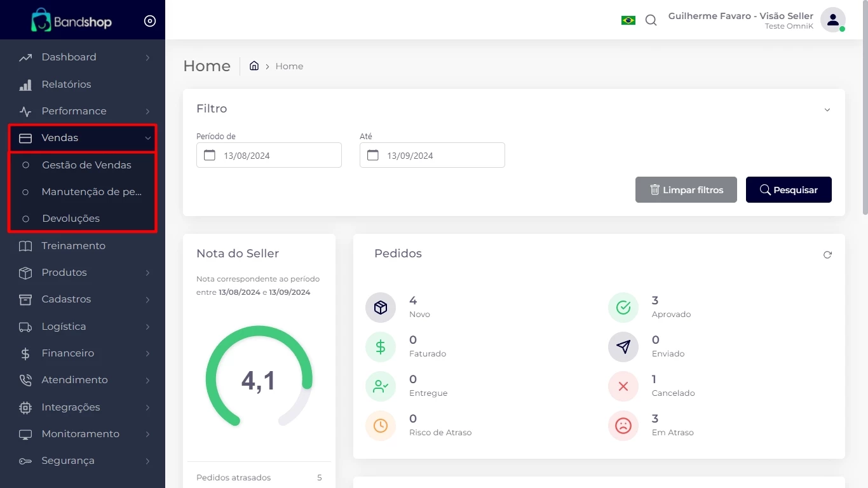Click the refresh icon in Pedidos card

(827, 255)
